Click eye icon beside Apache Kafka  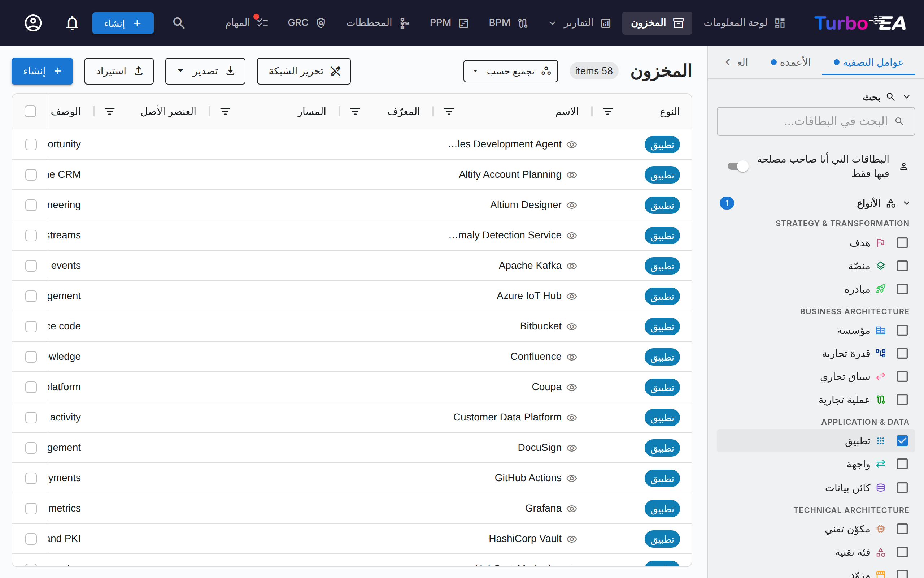572,266
